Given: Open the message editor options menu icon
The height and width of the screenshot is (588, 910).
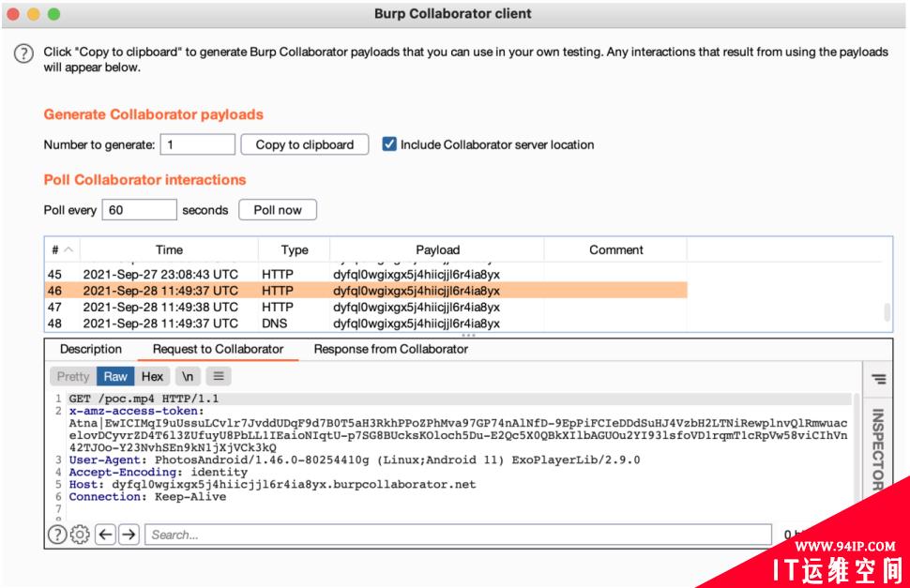Looking at the screenshot, I should click(x=219, y=376).
